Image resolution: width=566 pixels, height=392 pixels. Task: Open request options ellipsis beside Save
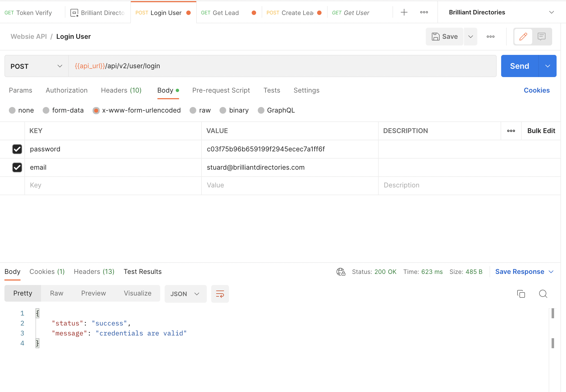point(490,37)
